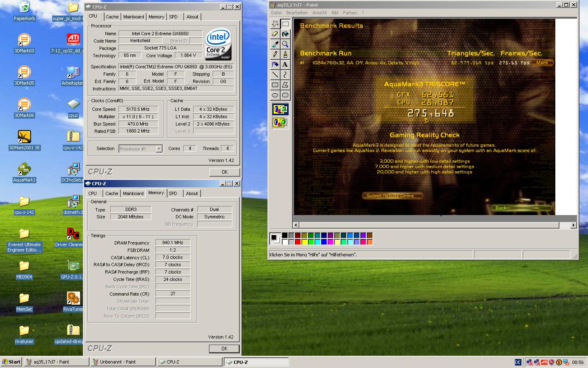Click the DE language indicator in taskbar

click(x=518, y=362)
